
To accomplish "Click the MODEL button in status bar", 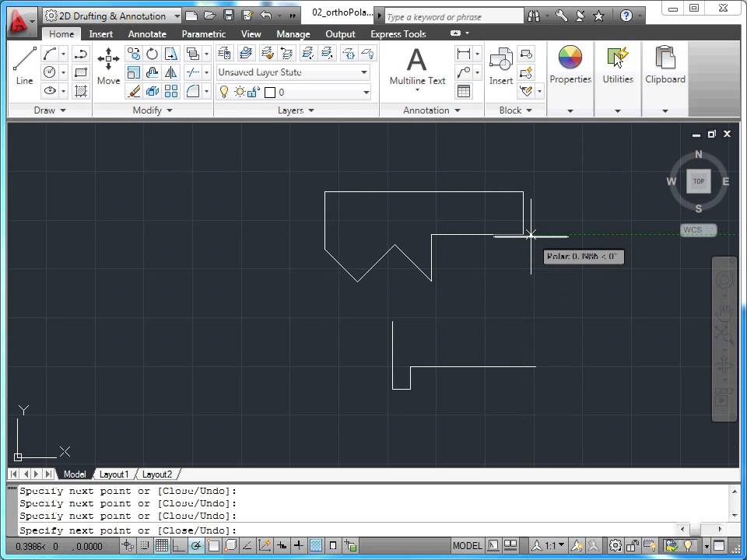I will click(x=467, y=545).
